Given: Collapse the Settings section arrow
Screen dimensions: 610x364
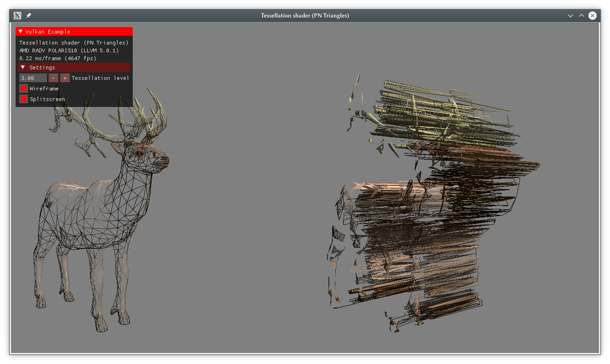Looking at the screenshot, I should [x=23, y=67].
